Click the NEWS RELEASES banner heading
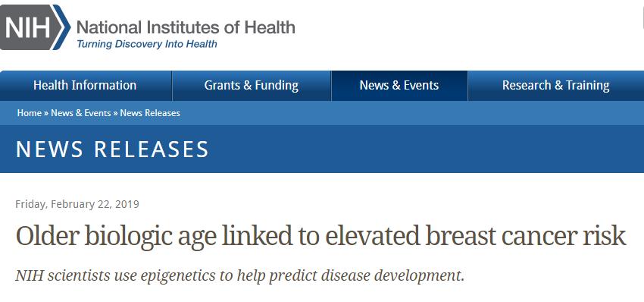Screen dimensions: 644x302 pyautogui.click(x=113, y=149)
